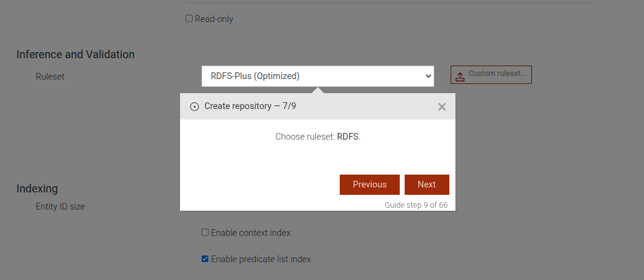
Task: Click the bold RDFS text in the guide
Action: 348,137
